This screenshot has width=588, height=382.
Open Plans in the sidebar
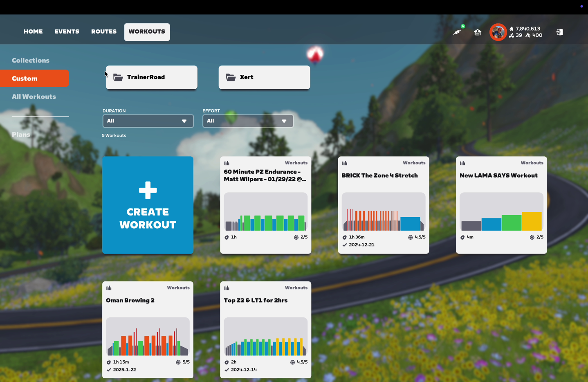click(x=21, y=135)
